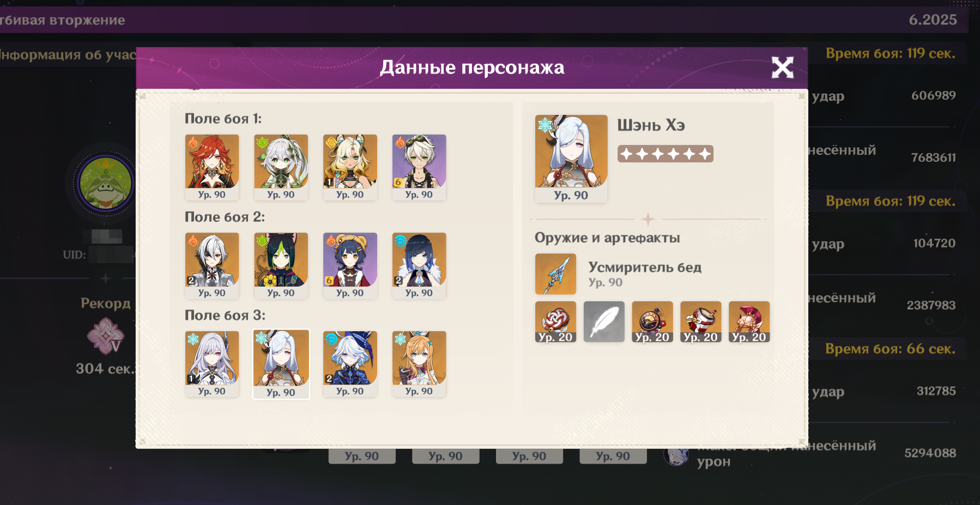The width and height of the screenshot is (980, 505).
Task: Select Yelan portrait in Поле боя 2
Action: pyautogui.click(x=419, y=266)
